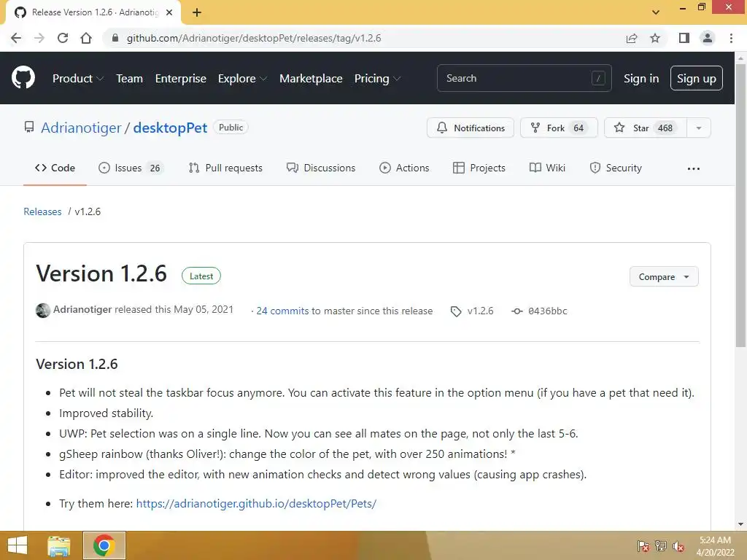Open the desktopPet repository link
The image size is (747, 560).
[x=170, y=128]
